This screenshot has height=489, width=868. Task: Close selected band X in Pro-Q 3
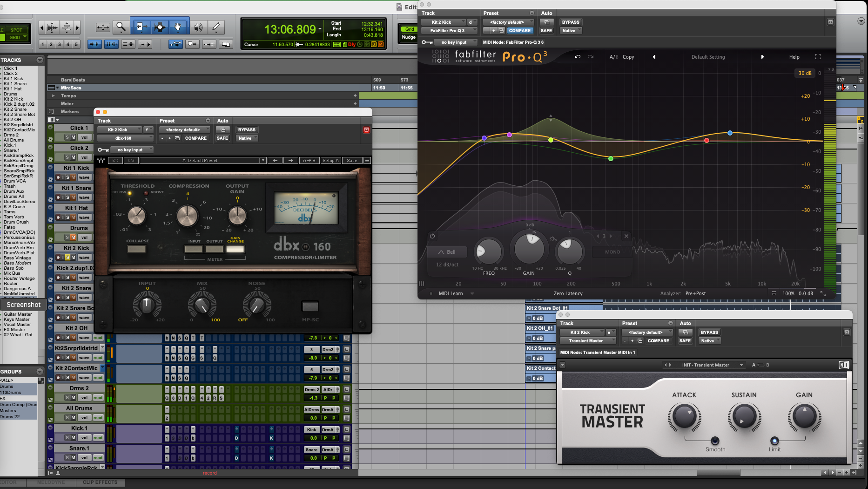626,236
